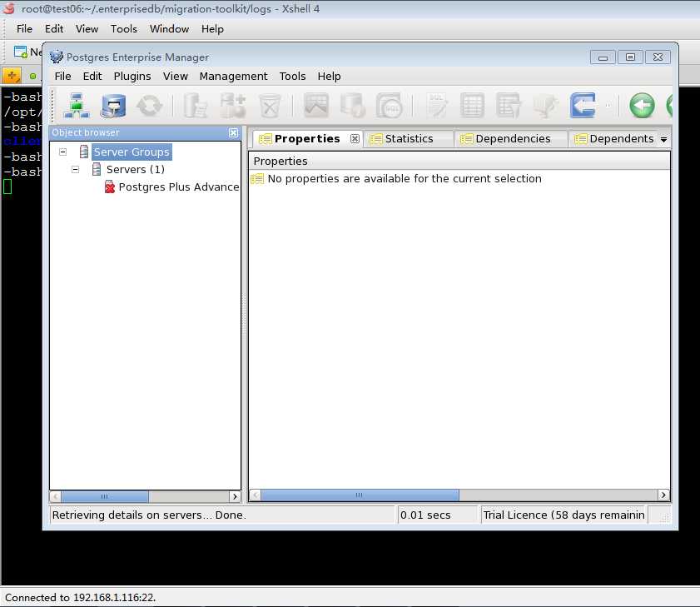700x607 pixels.
Task: Switch to the Statistics tab
Action: click(x=409, y=139)
